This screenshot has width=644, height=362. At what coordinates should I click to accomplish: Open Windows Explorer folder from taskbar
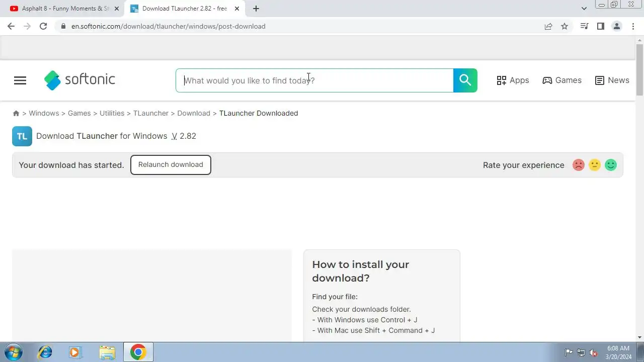coord(107,352)
